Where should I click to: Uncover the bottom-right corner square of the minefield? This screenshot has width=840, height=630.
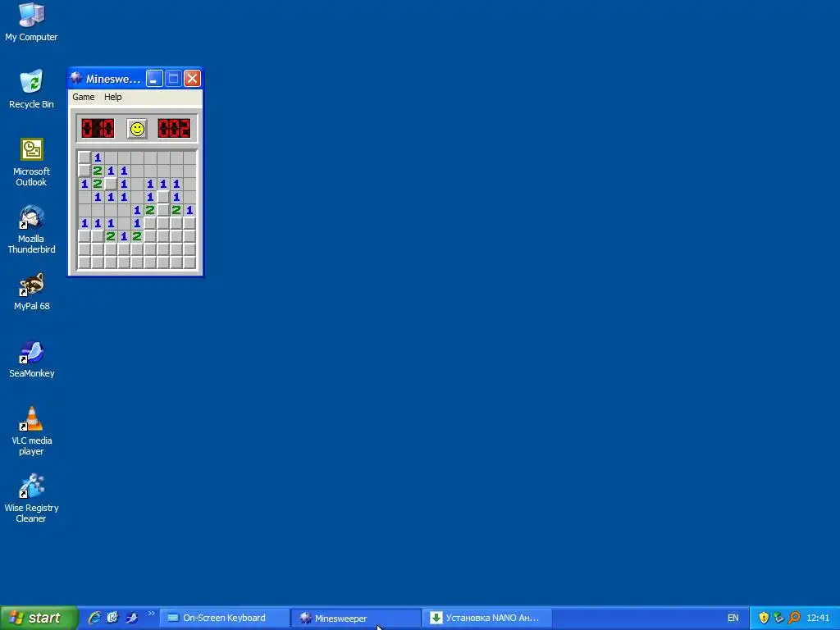189,262
